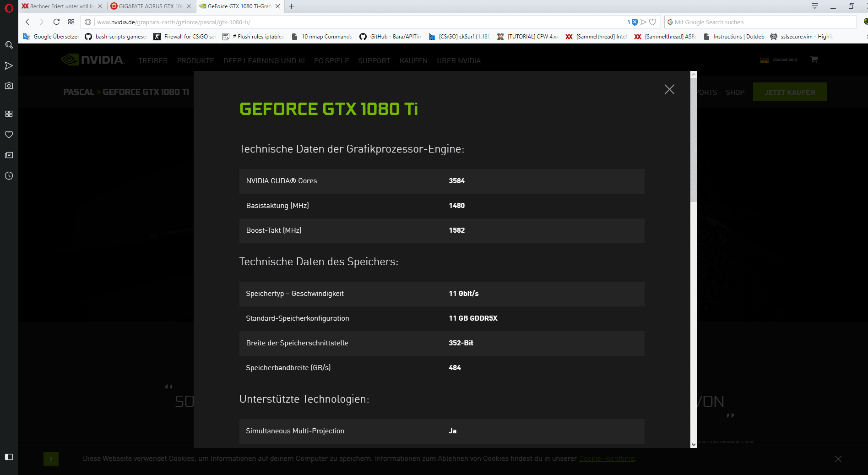Click the NVIDIA logo in site header
The width and height of the screenshot is (868, 475).
tap(93, 60)
